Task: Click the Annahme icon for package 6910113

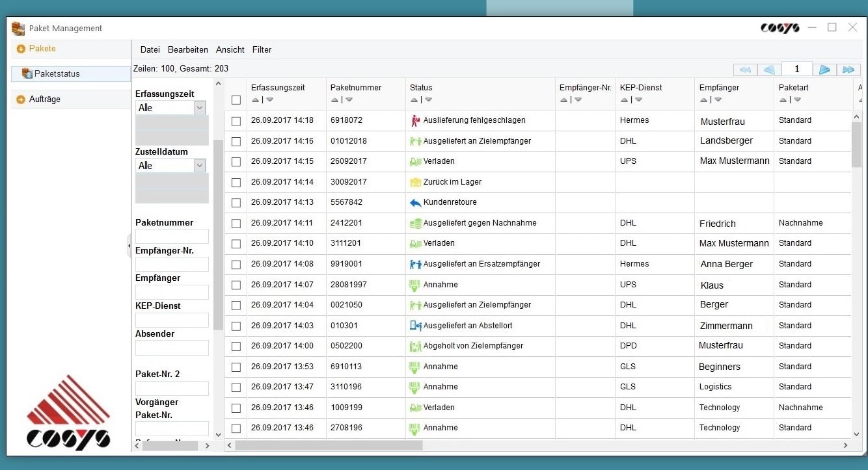Action: click(x=416, y=367)
